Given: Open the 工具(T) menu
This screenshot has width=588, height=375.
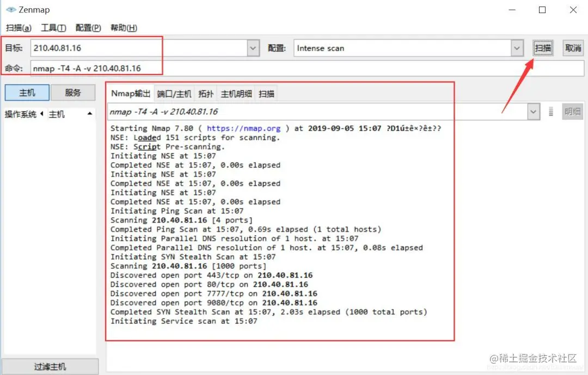Looking at the screenshot, I should (53, 28).
